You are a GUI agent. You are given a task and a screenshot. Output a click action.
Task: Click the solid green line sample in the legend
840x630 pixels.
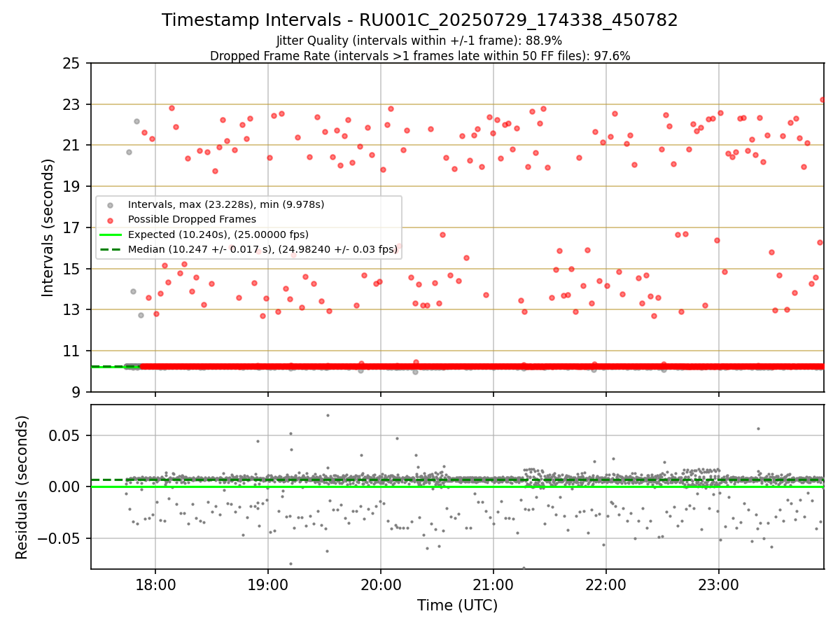pyautogui.click(x=110, y=234)
